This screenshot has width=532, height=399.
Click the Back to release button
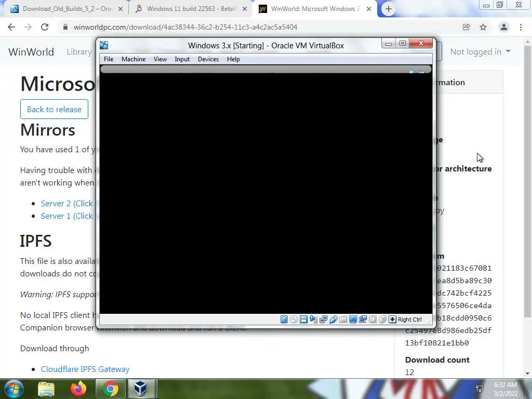point(54,109)
